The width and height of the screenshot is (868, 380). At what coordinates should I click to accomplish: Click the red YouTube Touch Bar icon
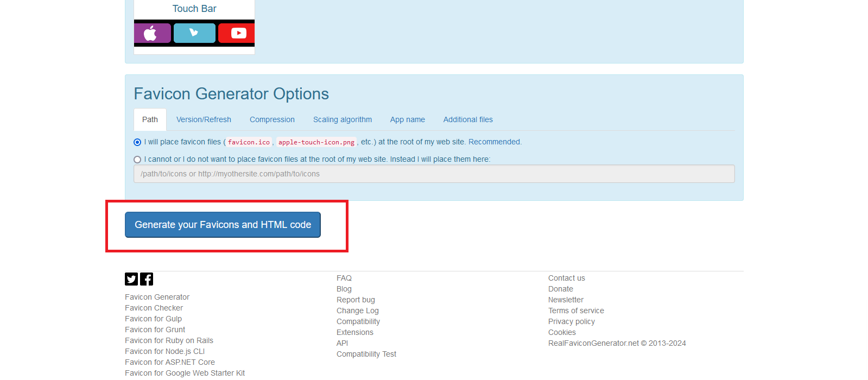coord(237,33)
